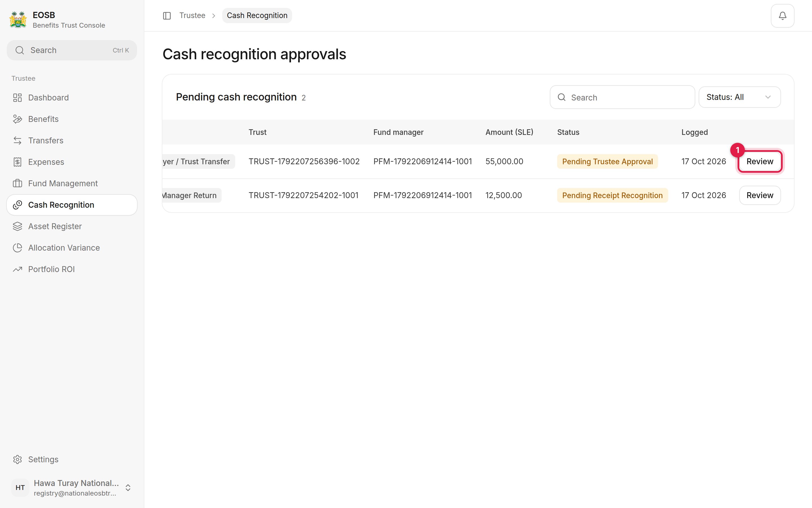Review the 12,500.00 manager return

coord(760,195)
